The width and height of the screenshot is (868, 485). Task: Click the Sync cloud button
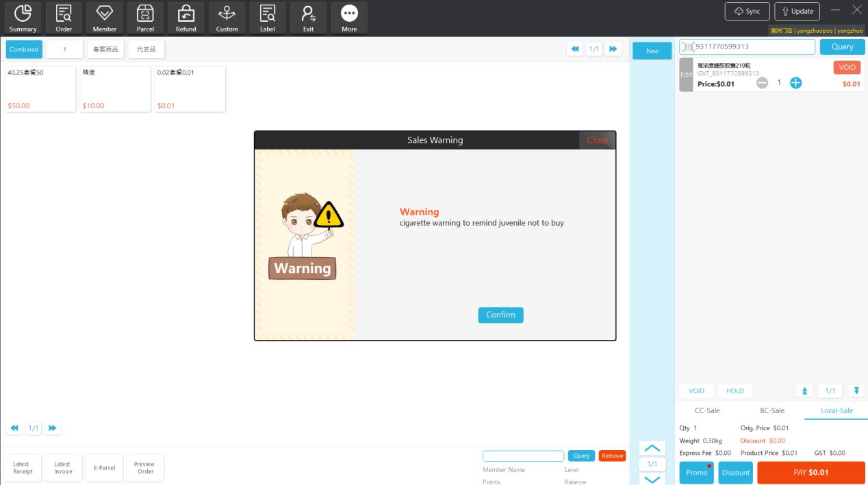[x=747, y=11]
